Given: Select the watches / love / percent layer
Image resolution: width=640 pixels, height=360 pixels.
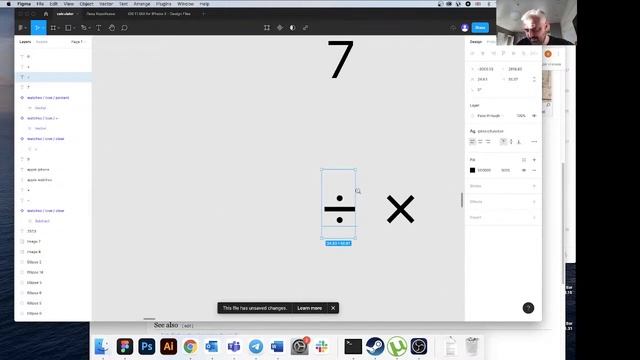Looking at the screenshot, I should [x=48, y=98].
